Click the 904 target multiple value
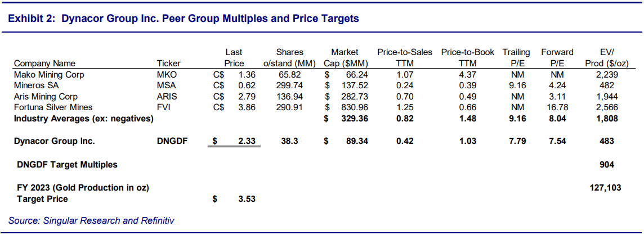The height and width of the screenshot is (235, 644). pyautogui.click(x=607, y=165)
